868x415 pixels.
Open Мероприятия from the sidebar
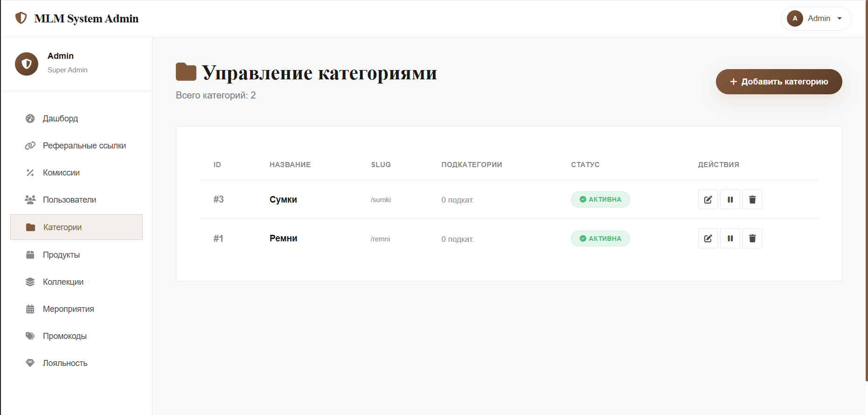pos(76,309)
